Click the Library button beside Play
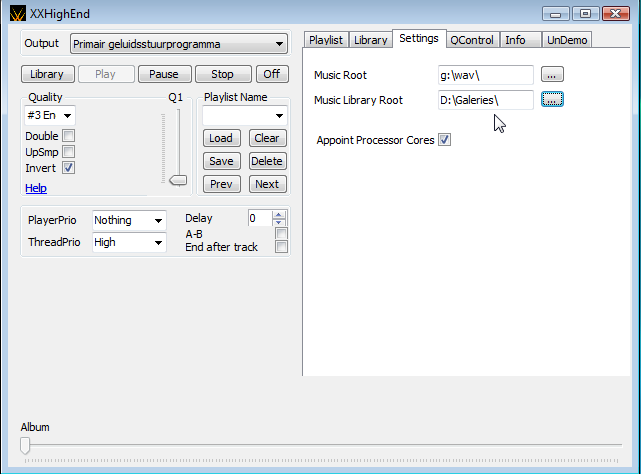 pos(47,74)
